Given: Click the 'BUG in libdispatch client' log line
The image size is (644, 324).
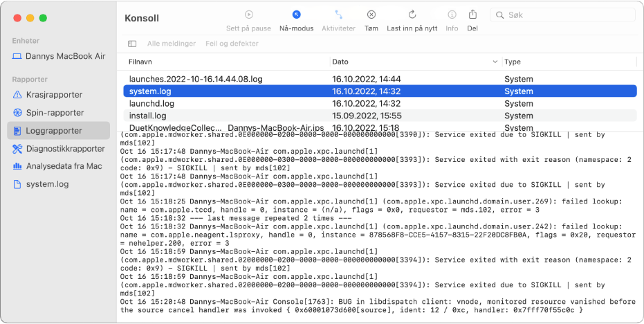Looking at the screenshot, I should [x=378, y=306].
